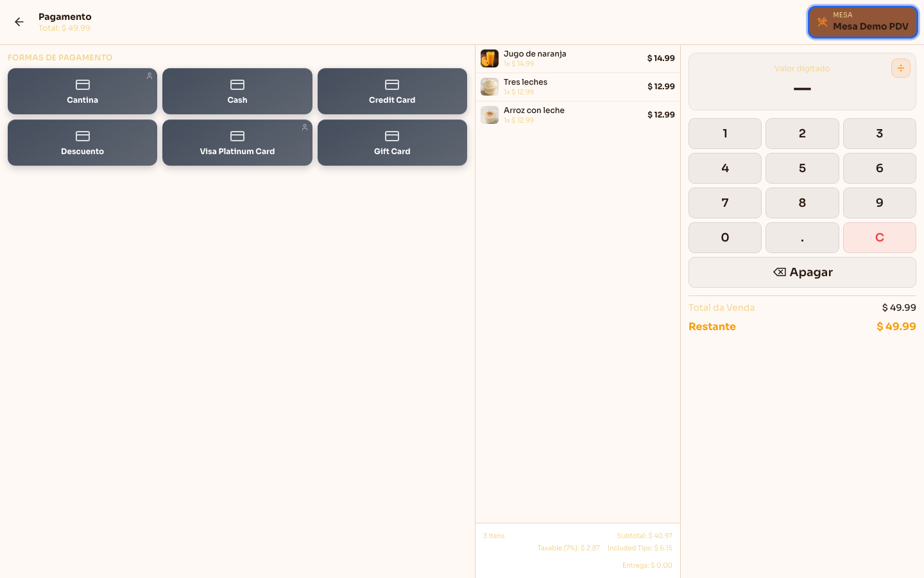Select Credit Card payment option

click(x=392, y=91)
